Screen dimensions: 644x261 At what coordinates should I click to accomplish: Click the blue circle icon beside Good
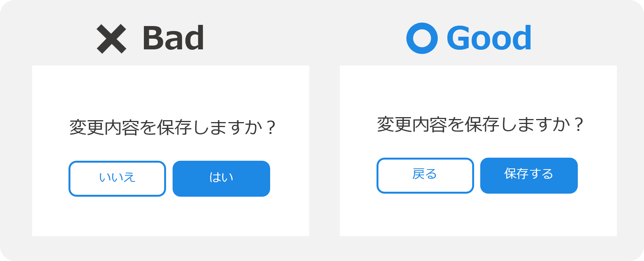click(422, 38)
